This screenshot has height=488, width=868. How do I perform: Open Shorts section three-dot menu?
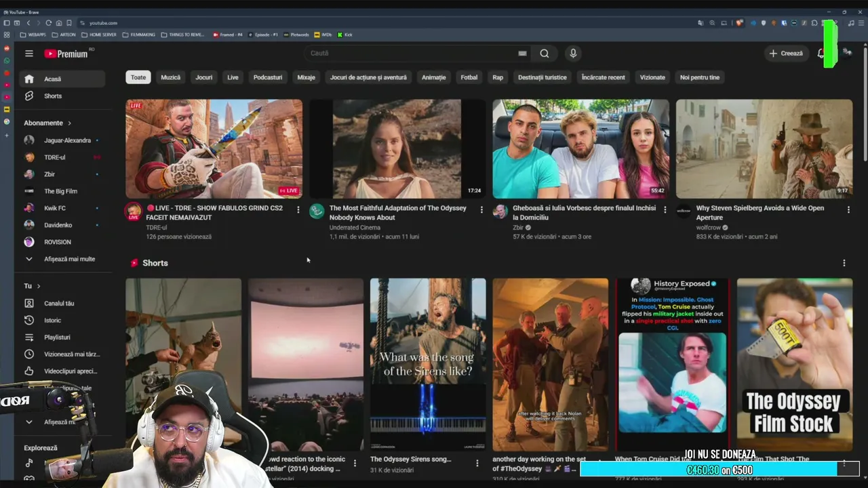tap(844, 263)
